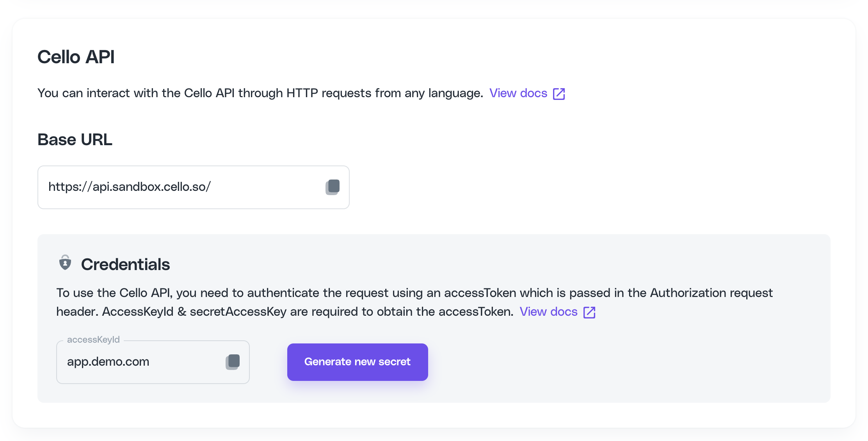Focus the Base URL text field
The width and height of the screenshot is (868, 441).
click(x=194, y=187)
